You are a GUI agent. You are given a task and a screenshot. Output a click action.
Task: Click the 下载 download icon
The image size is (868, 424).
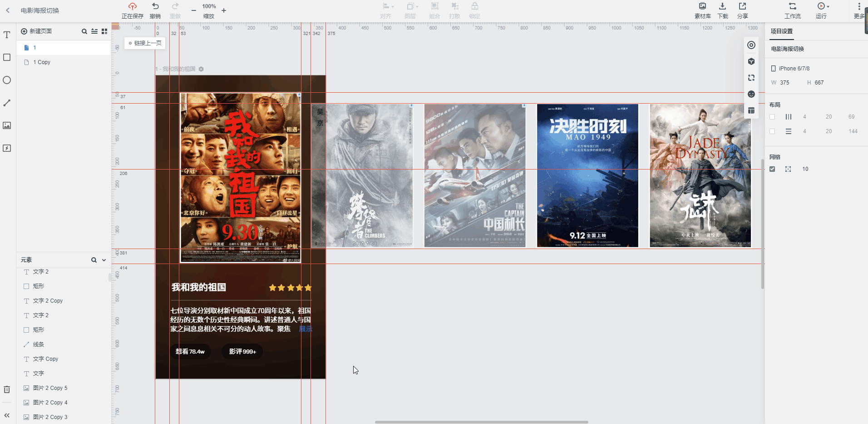(x=722, y=6)
